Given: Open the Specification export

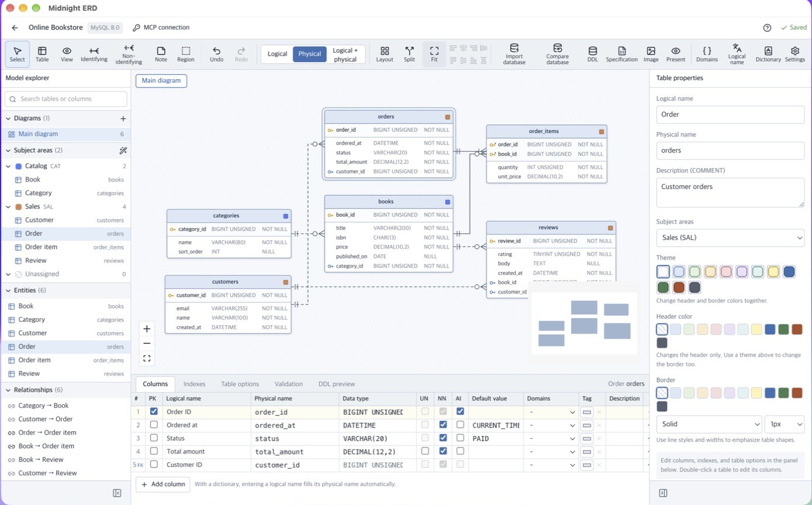Looking at the screenshot, I should pyautogui.click(x=622, y=54).
